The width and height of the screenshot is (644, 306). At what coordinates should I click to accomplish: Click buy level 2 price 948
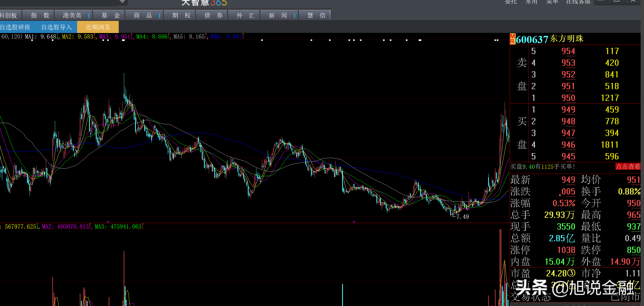pos(568,121)
